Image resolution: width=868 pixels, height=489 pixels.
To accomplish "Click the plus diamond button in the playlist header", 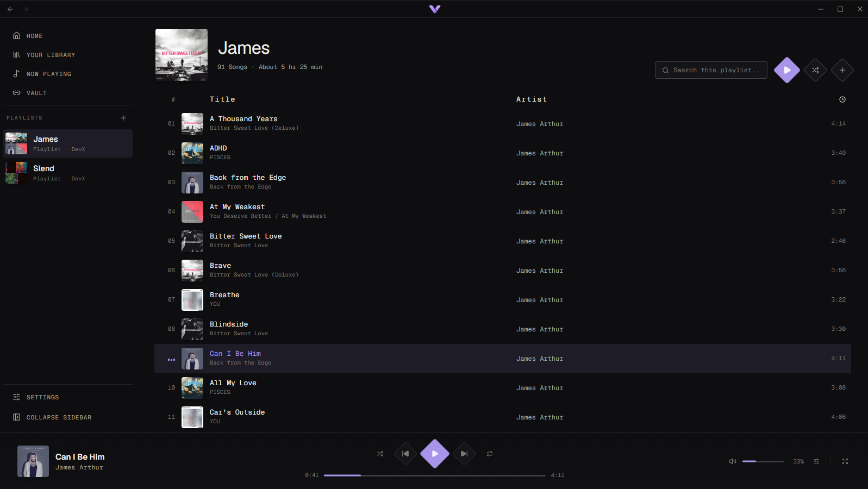I will 842,70.
